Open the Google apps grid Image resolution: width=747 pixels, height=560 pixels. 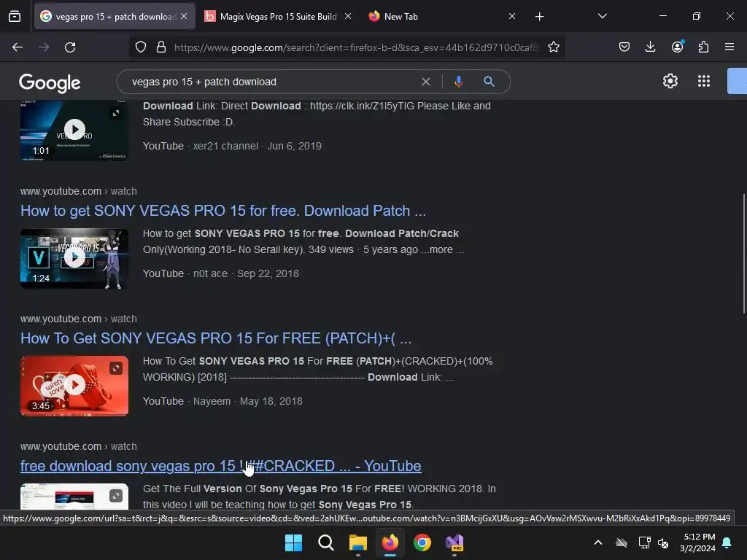pos(704,81)
